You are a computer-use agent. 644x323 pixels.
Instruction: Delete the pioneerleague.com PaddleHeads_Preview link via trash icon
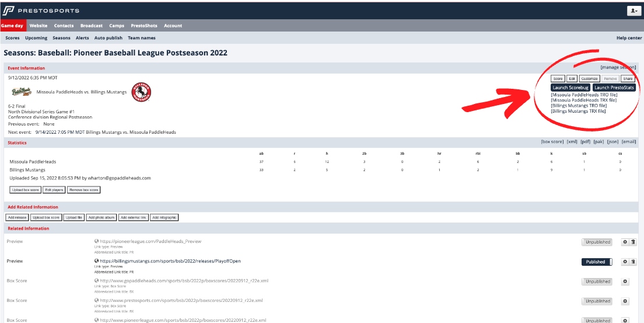coord(633,242)
